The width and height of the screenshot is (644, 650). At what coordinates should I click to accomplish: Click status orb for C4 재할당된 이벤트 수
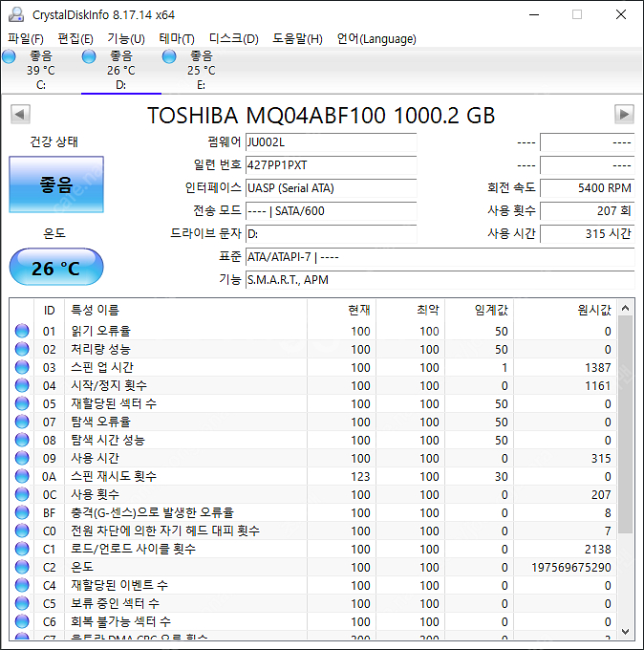pos(22,585)
